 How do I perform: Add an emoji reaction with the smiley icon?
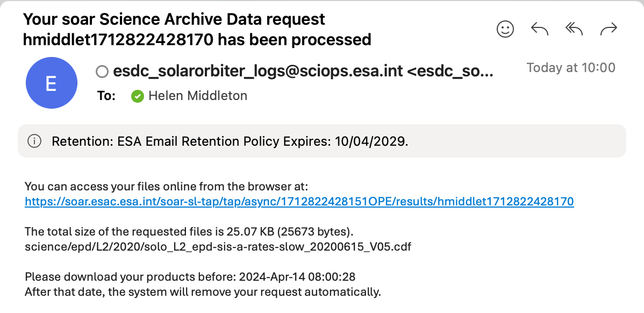505,29
